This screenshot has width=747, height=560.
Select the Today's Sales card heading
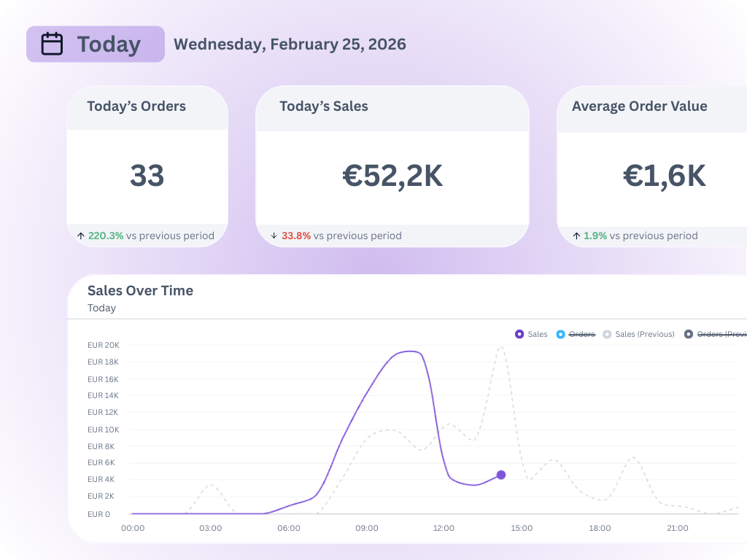pyautogui.click(x=324, y=106)
